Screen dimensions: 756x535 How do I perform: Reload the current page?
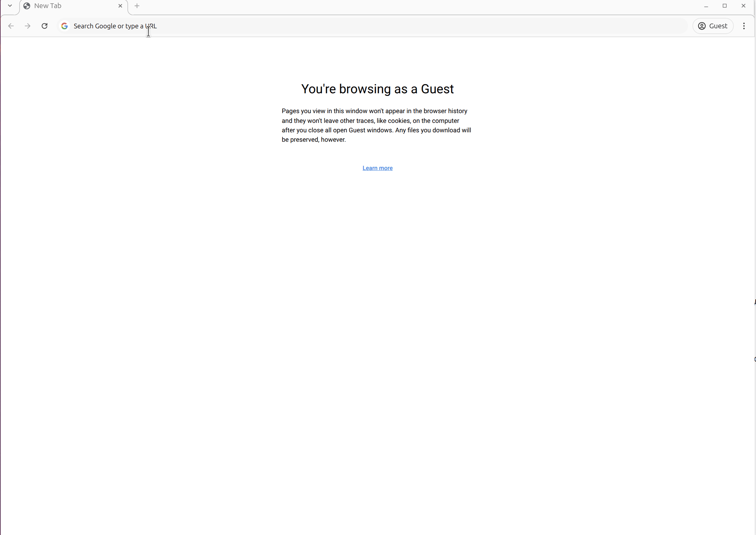coord(44,26)
